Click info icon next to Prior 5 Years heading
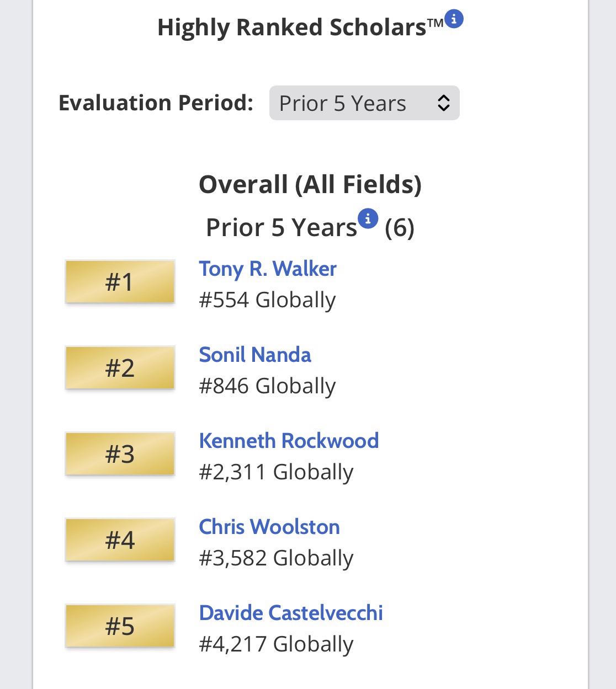The height and width of the screenshot is (689, 616). (368, 218)
